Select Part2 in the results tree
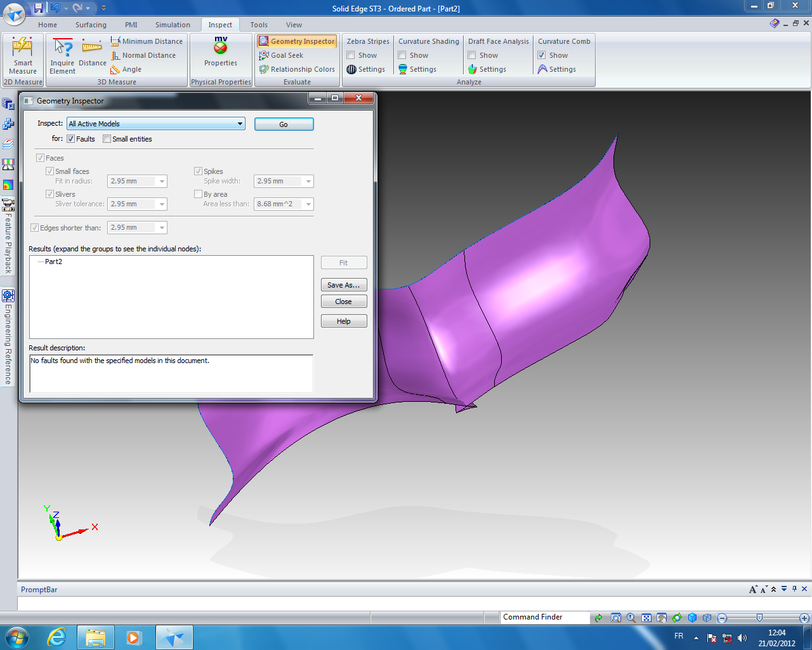812x650 pixels. tap(53, 262)
